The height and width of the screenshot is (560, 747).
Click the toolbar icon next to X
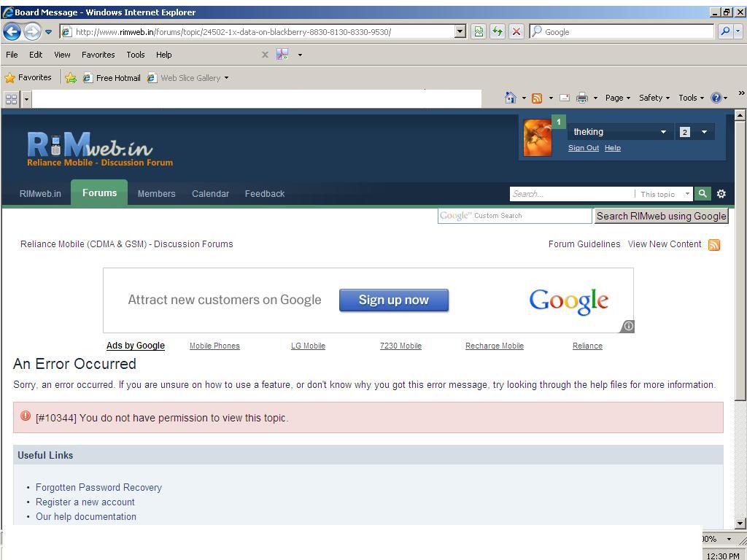click(282, 54)
